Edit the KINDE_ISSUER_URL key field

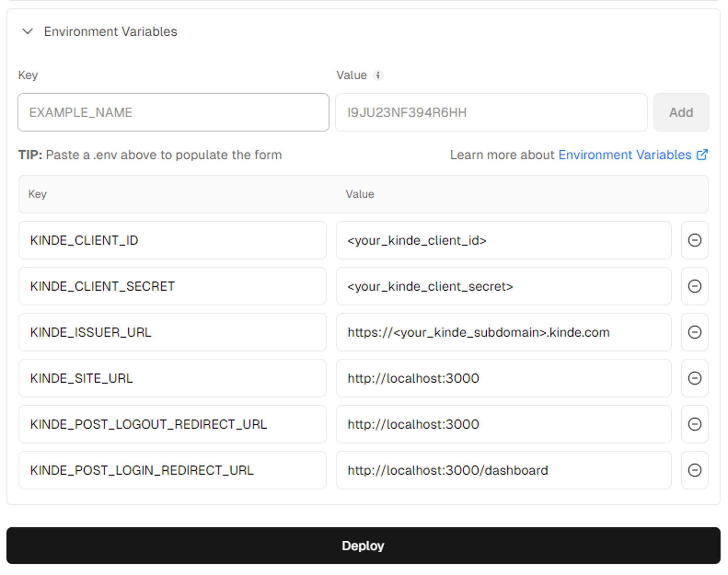coord(172,332)
